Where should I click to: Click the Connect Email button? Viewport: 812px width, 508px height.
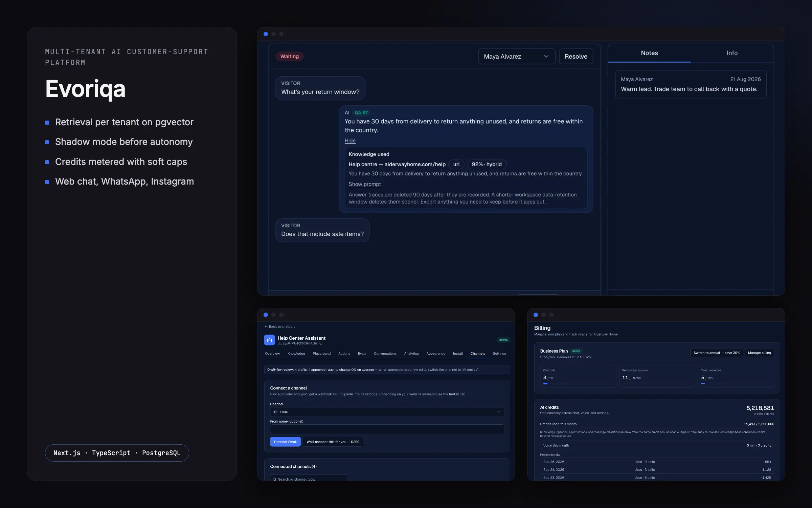(x=285, y=442)
